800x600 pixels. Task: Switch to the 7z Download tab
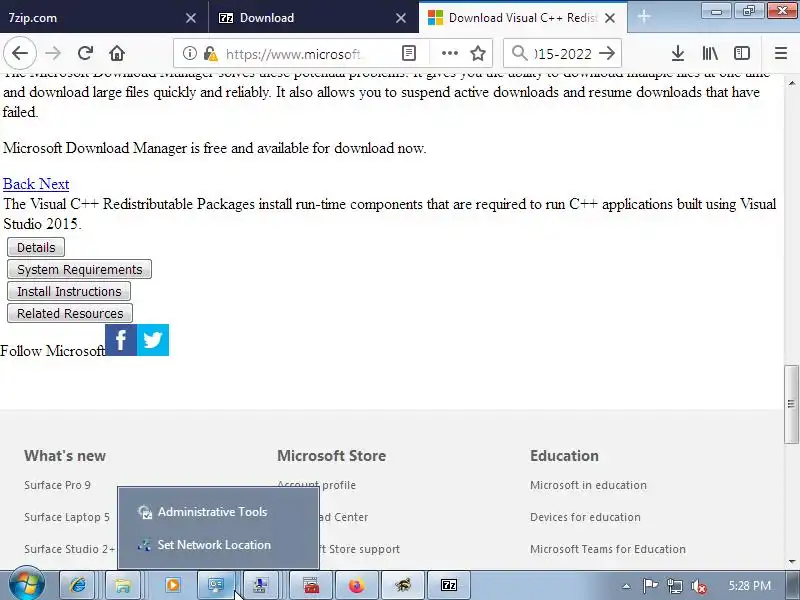(313, 18)
